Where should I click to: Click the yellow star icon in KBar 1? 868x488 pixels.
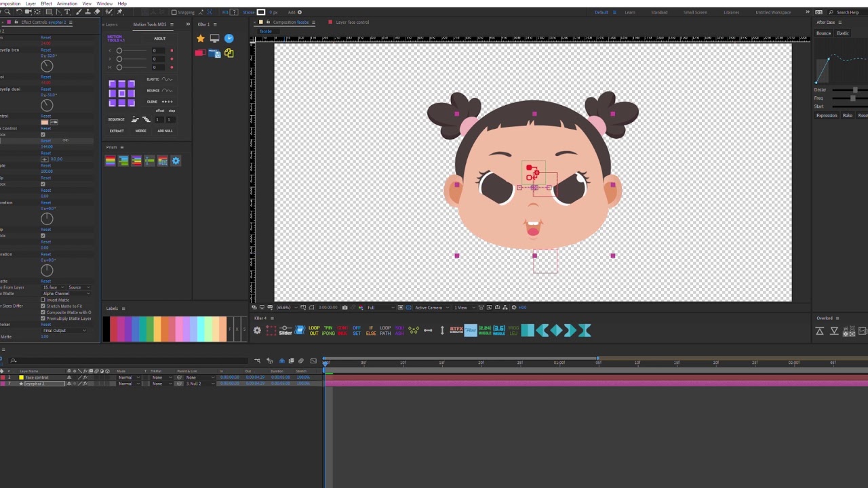pos(200,39)
